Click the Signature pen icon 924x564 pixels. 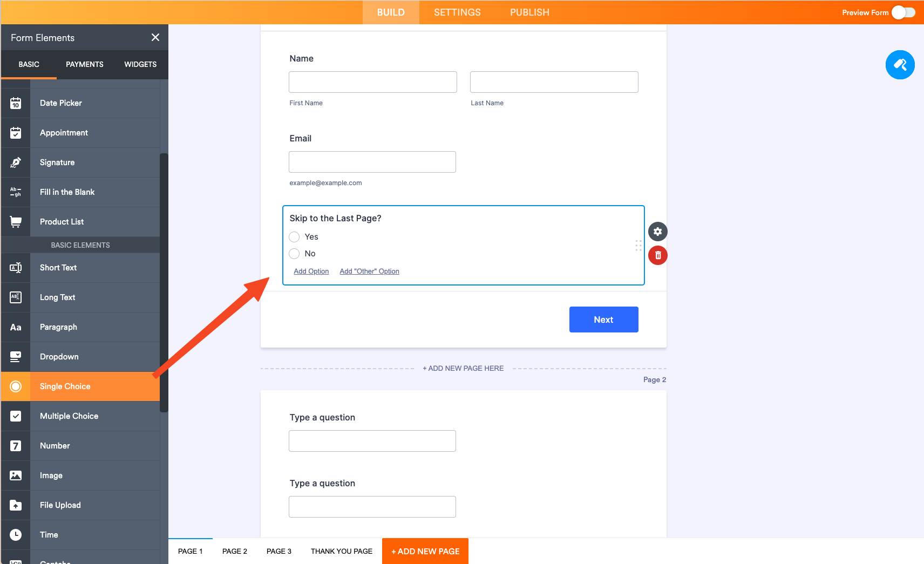tap(16, 162)
